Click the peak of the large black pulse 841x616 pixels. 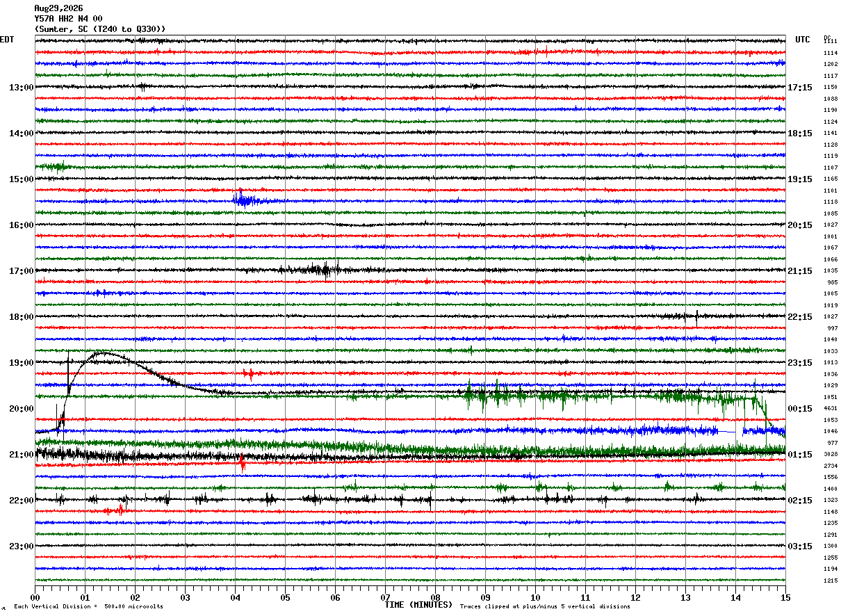[x=104, y=352]
